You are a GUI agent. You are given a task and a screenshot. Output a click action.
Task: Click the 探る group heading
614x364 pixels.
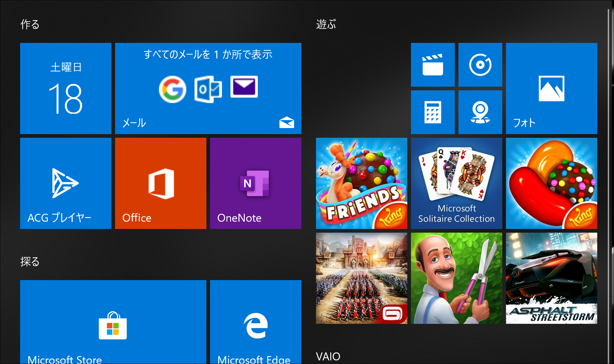tap(30, 262)
